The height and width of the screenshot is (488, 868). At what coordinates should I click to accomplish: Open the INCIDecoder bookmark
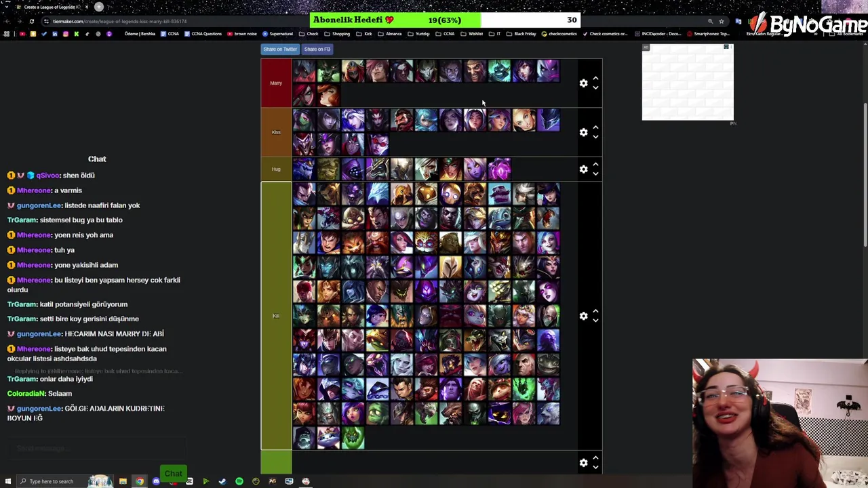658,34
